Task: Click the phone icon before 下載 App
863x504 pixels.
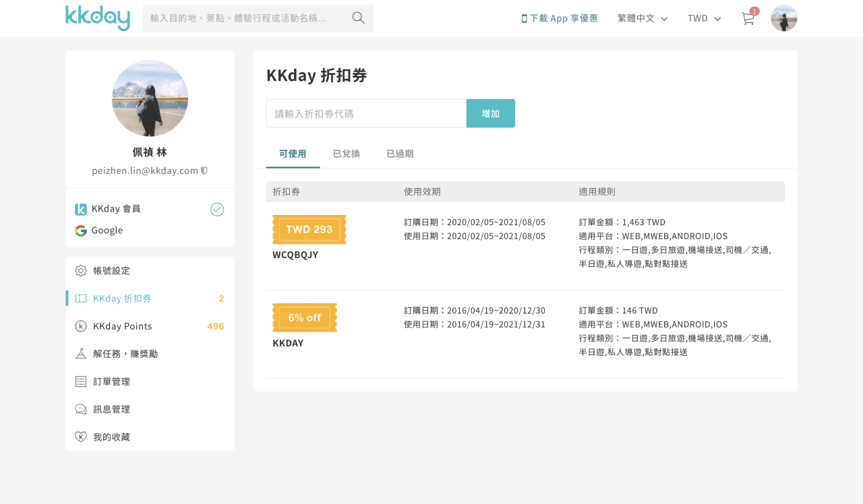Action: pyautogui.click(x=524, y=19)
